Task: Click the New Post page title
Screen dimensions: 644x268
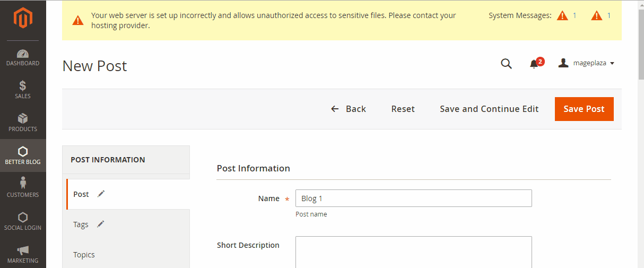Action: 95,66
